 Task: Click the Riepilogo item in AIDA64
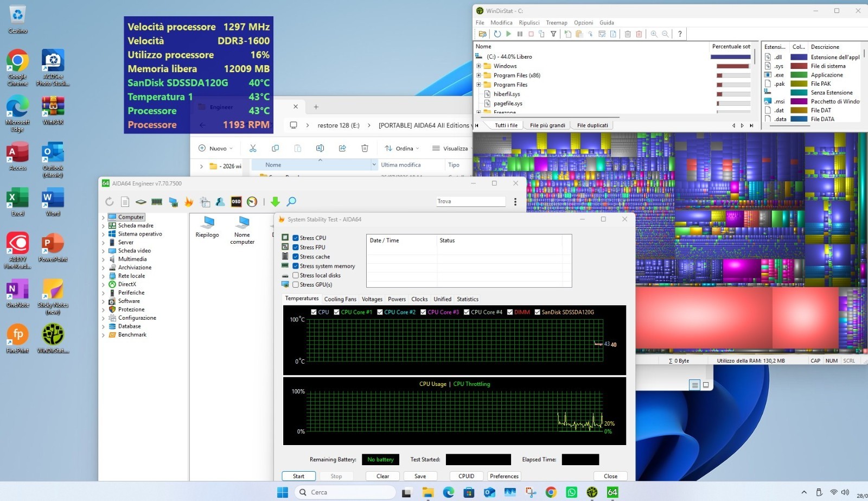[207, 227]
